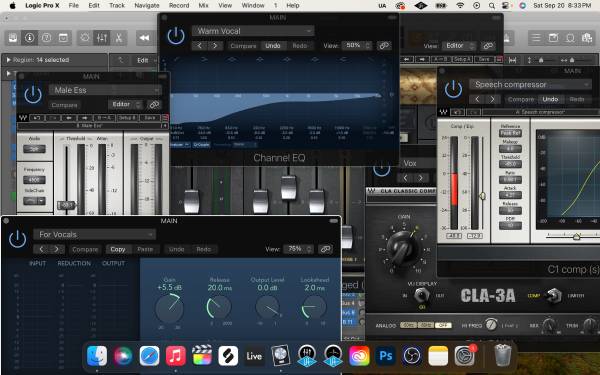Click Waves logo in Male Ess toolbar

click(x=23, y=117)
